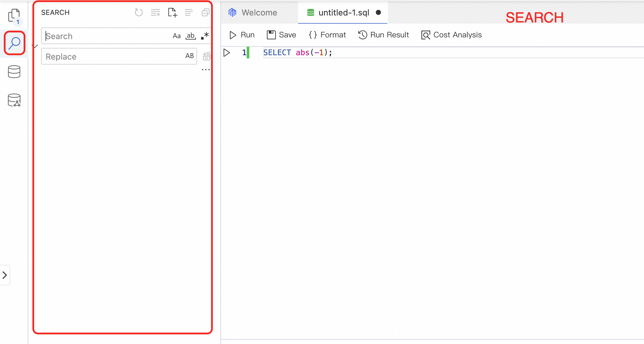
Task: Expand the search details ellipsis toggle
Action: (206, 70)
